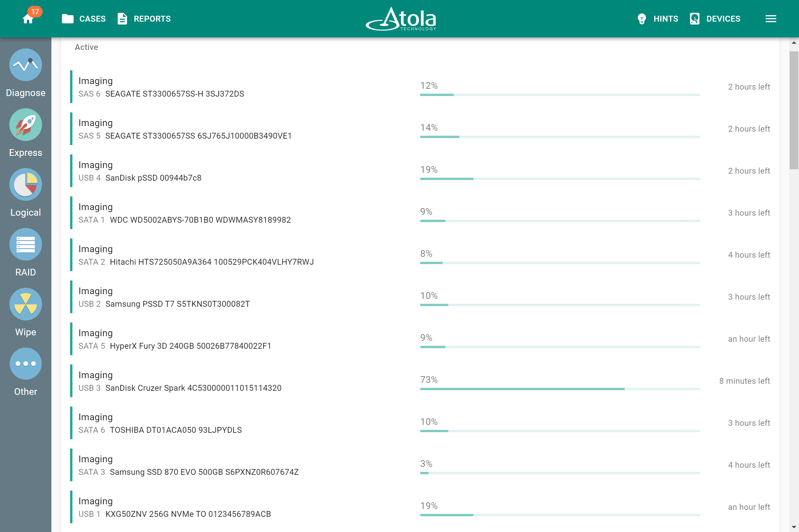The height and width of the screenshot is (532, 799).
Task: Click 'an hour left' for KXG50ZNV NVMe
Action: coord(749,507)
